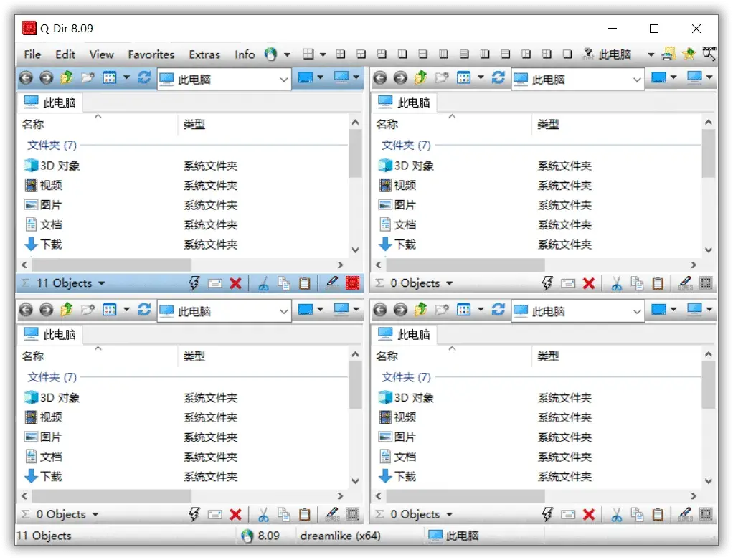Click vertical scrollbar in top-left pane
Screen dimensions: 733x560
(355, 153)
